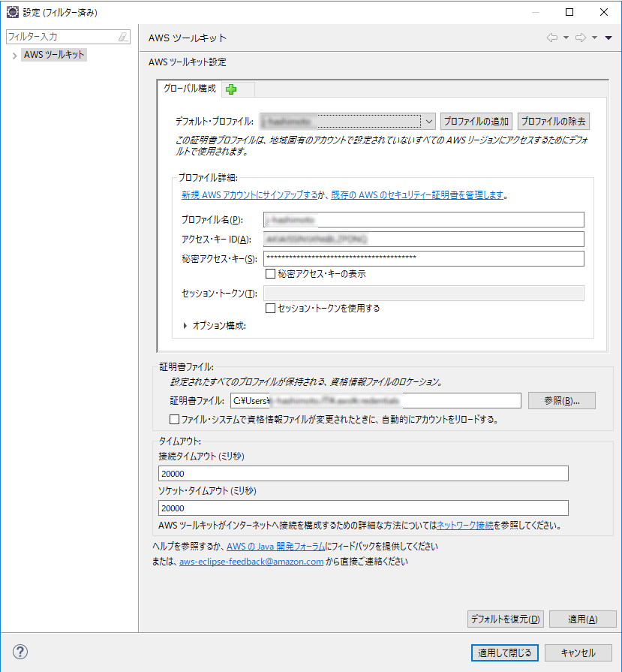Click the 参照 button for the credentials file
This screenshot has height=672, width=622.
pos(561,400)
